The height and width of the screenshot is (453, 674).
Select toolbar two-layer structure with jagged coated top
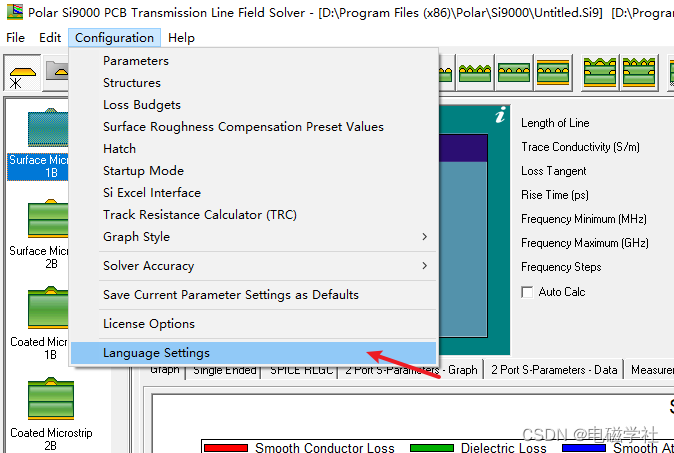point(639,72)
